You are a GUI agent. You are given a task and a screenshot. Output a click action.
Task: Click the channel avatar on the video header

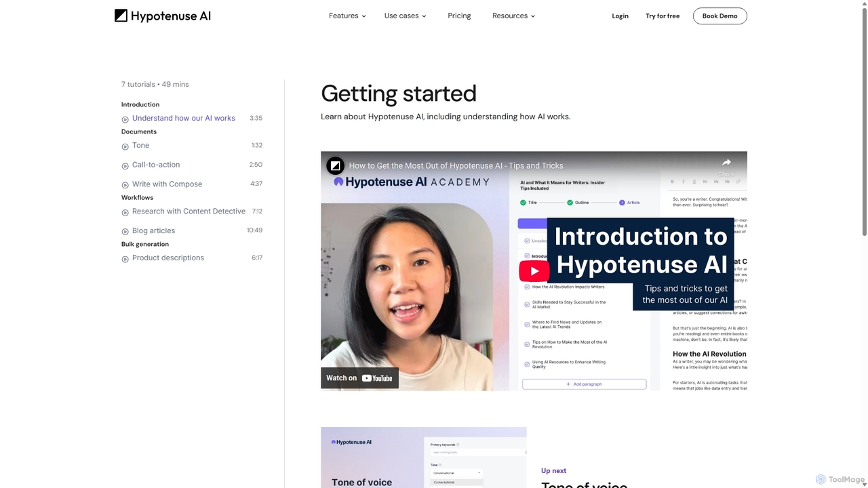pyautogui.click(x=335, y=165)
